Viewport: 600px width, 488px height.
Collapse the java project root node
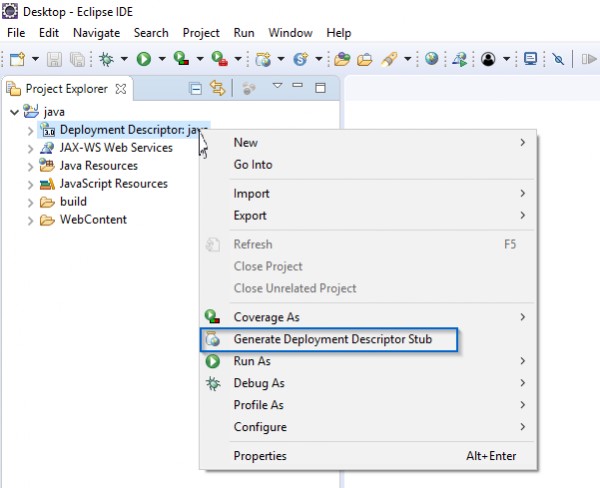pos(13,112)
